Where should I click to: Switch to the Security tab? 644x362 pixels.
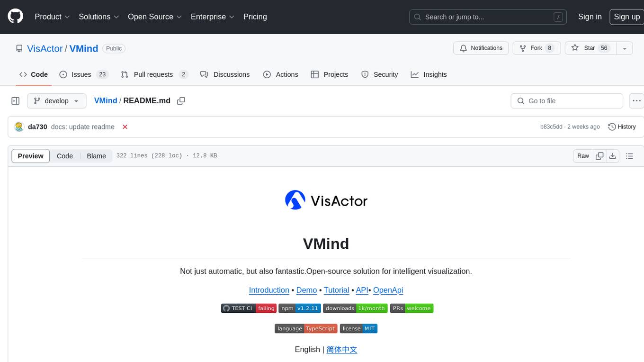[380, 74]
